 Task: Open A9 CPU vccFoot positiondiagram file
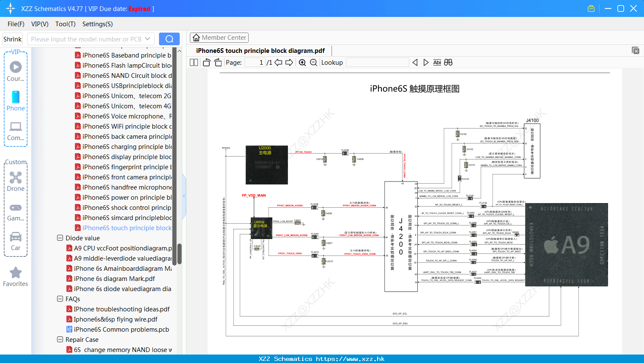(x=119, y=248)
